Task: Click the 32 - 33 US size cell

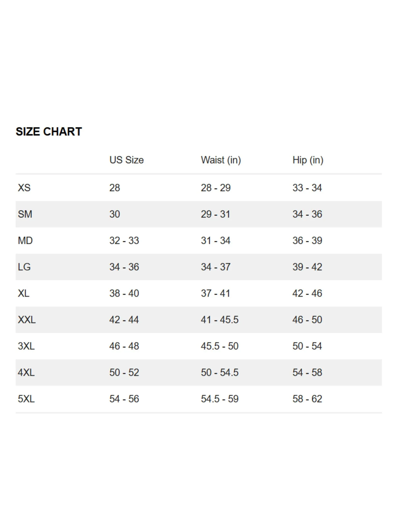Action: pyautogui.click(x=124, y=240)
